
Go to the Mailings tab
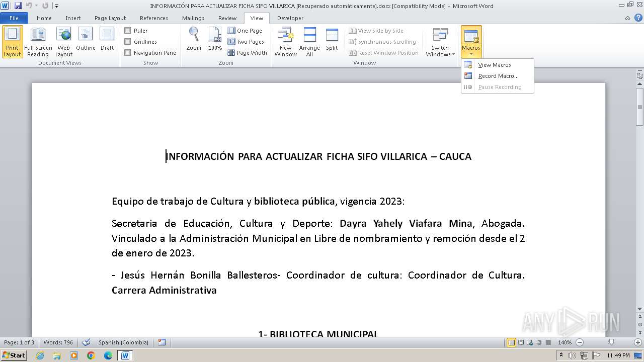[x=193, y=18]
